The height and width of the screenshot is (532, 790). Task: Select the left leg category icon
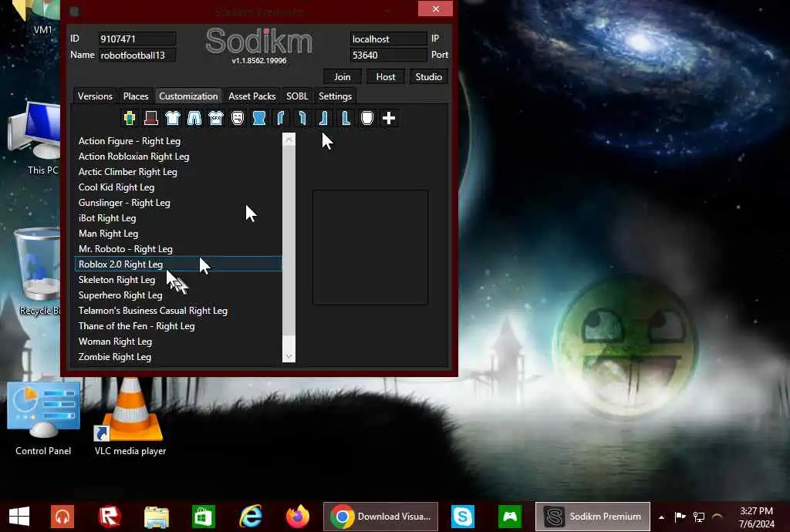tap(346, 118)
